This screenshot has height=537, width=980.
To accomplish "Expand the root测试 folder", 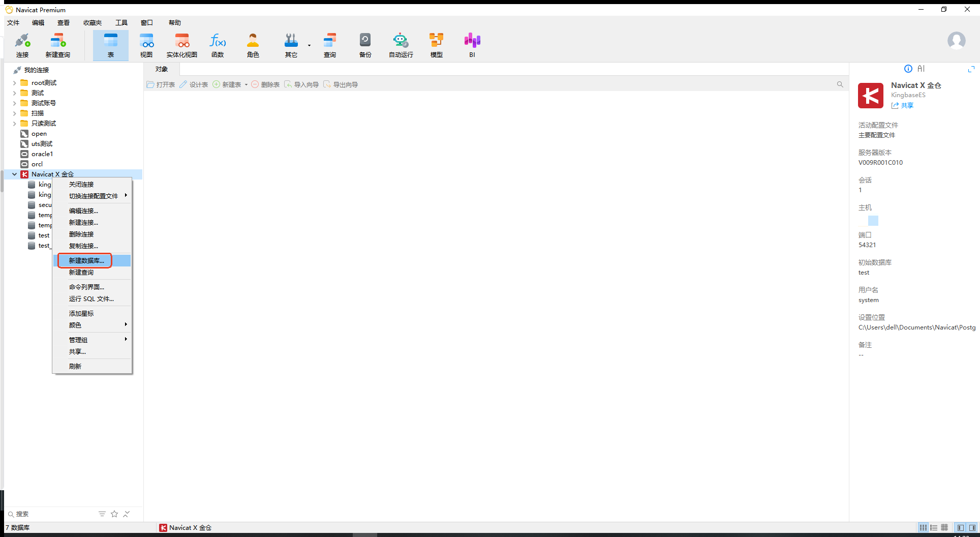I will (14, 83).
